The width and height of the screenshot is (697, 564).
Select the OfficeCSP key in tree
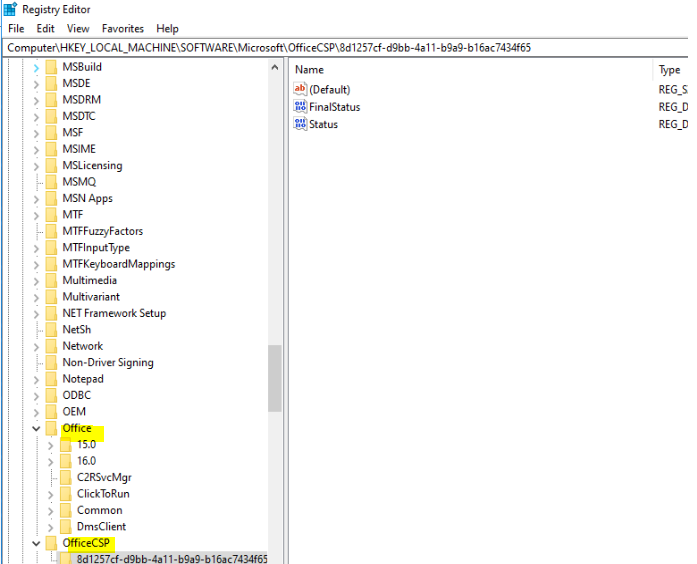(x=86, y=543)
